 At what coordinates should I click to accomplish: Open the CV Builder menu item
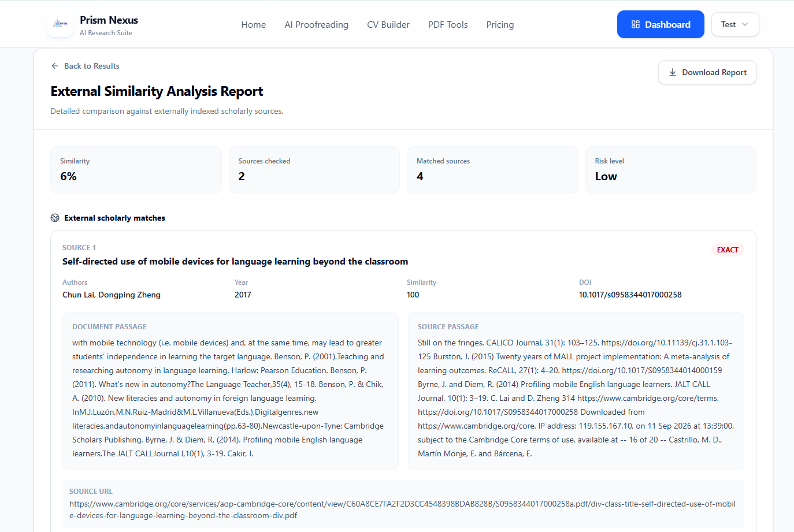click(x=388, y=24)
